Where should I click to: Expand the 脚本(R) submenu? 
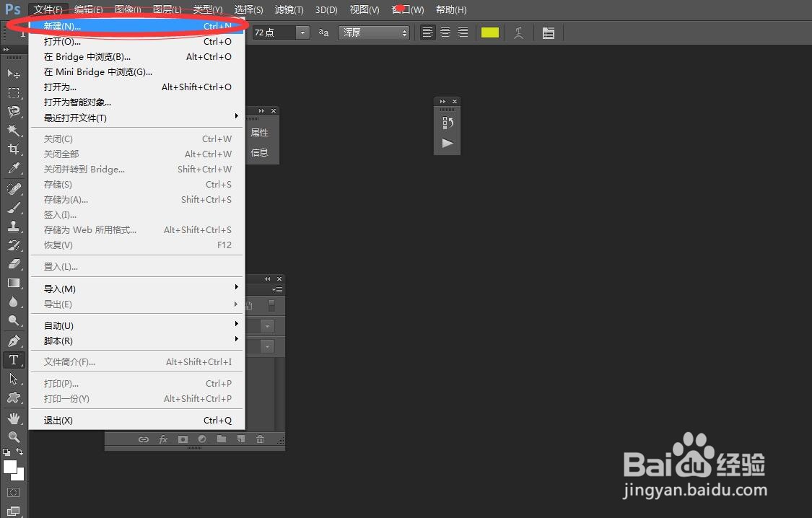136,341
